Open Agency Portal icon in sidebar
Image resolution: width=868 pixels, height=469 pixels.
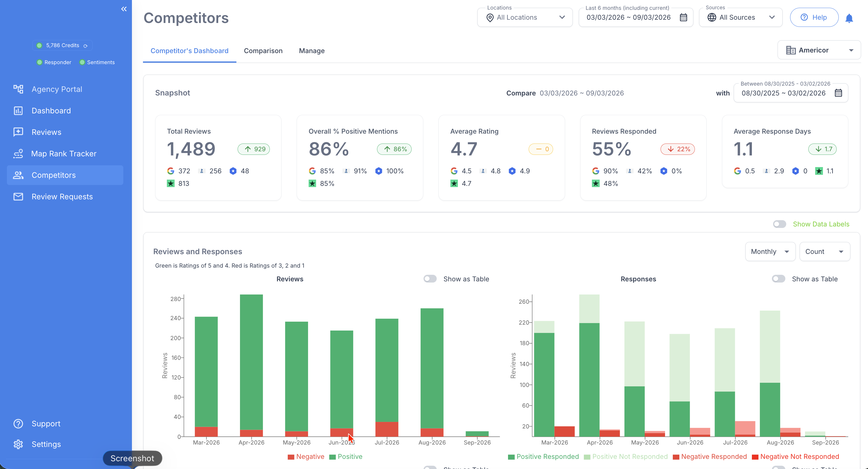[18, 89]
